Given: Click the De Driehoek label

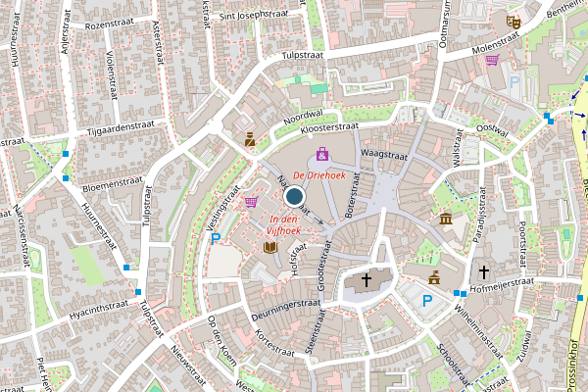Looking at the screenshot, I should click(x=319, y=175).
